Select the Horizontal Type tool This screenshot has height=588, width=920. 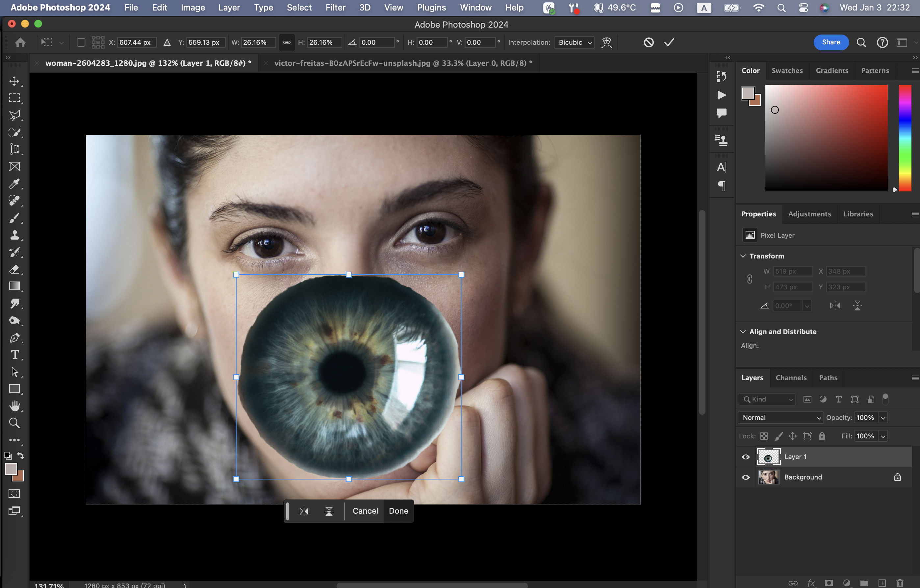pos(14,355)
